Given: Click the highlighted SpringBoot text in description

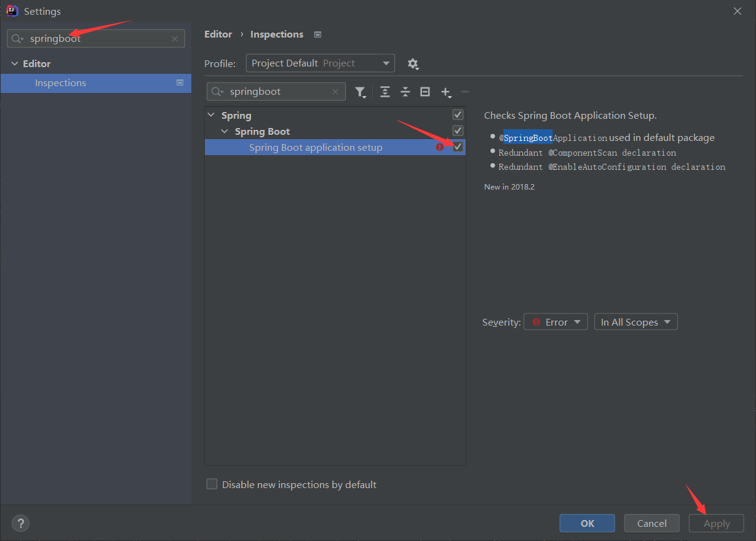Looking at the screenshot, I should pyautogui.click(x=528, y=138).
